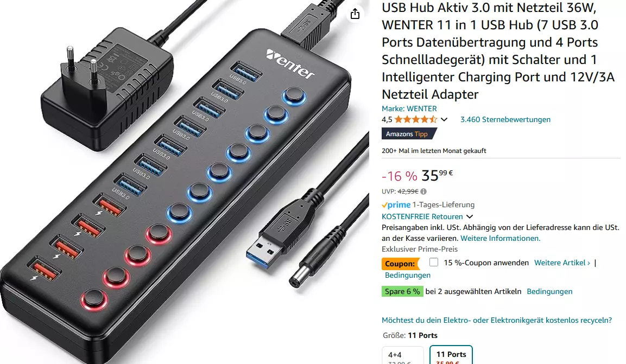626x364 pixels.
Task: Open the Marke: WENTER brand link
Action: coord(409,108)
